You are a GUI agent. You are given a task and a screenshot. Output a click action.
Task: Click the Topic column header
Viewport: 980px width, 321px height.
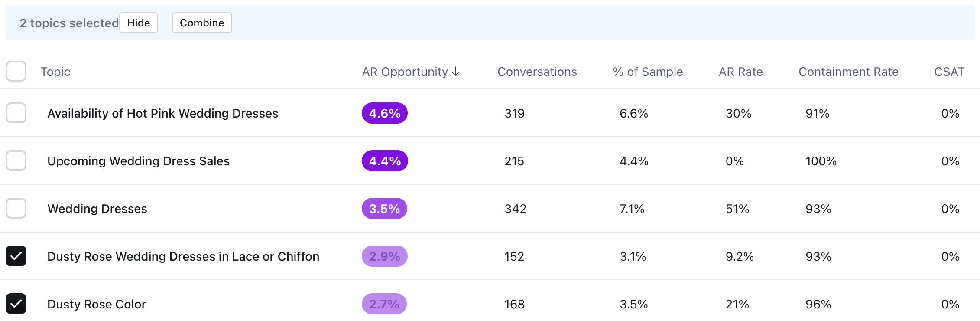pos(55,72)
